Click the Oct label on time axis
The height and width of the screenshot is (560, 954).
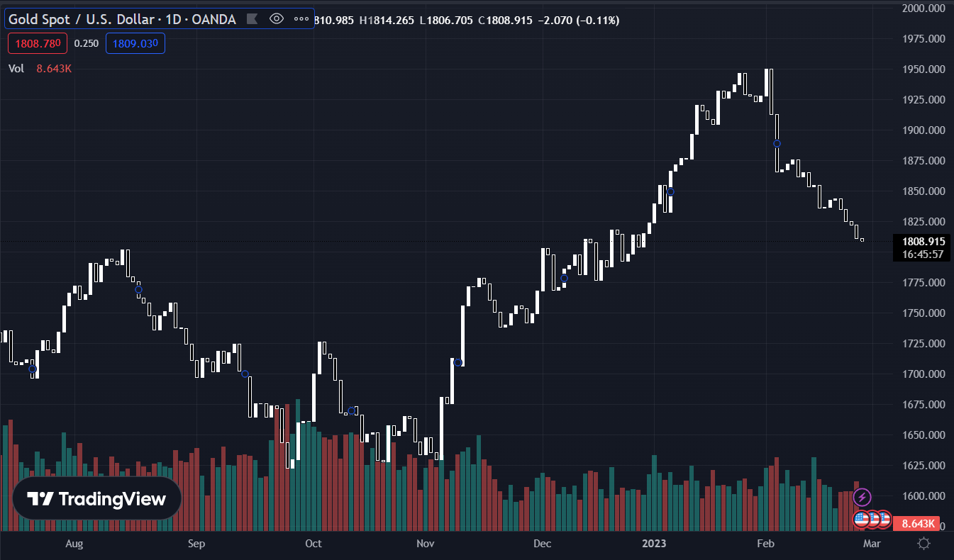click(x=313, y=544)
